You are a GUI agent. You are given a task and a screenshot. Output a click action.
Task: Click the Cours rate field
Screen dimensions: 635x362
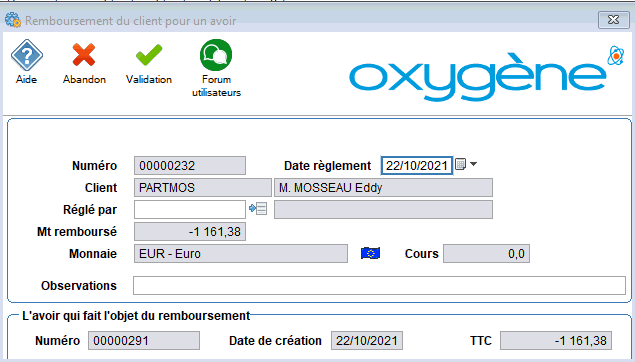tap(486, 253)
